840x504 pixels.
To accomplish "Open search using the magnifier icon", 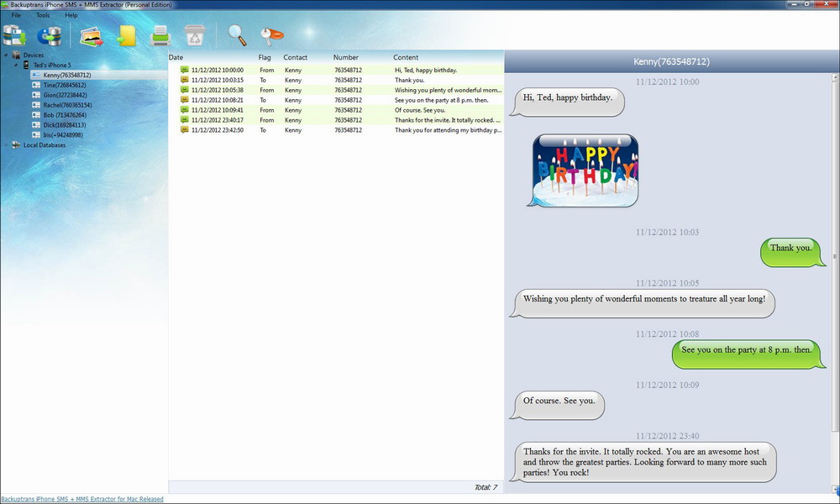I will (236, 35).
